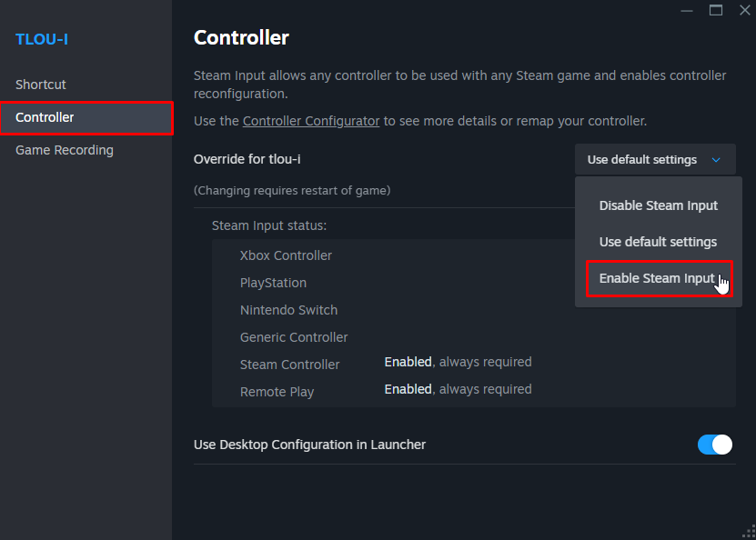Image resolution: width=756 pixels, height=540 pixels.
Task: Click the Nintendo Switch status row
Action: click(x=288, y=310)
